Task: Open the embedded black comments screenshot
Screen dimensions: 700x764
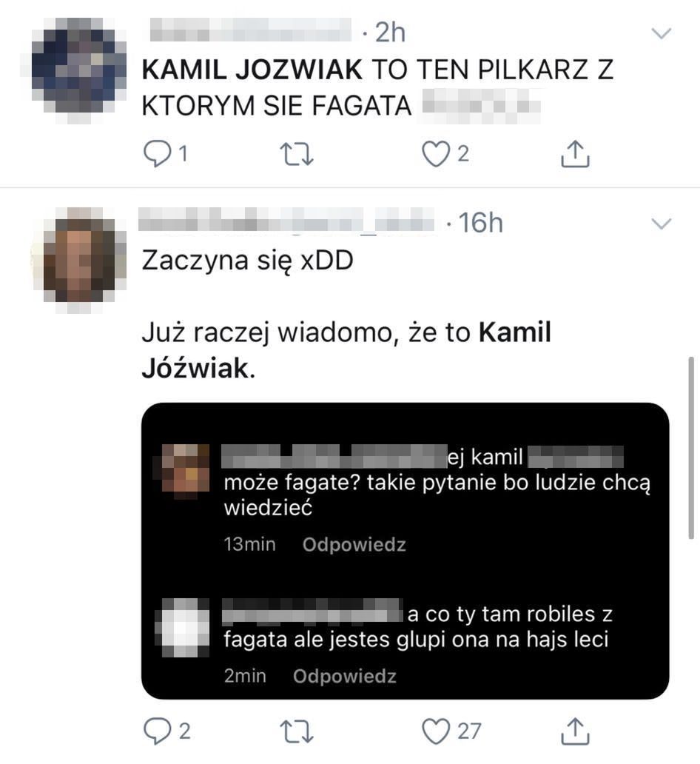Action: 405,551
